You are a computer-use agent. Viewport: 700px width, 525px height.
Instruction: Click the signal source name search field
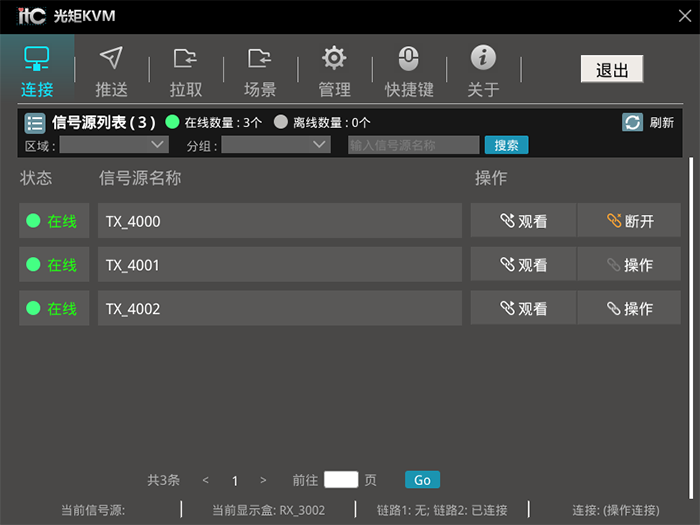(413, 145)
